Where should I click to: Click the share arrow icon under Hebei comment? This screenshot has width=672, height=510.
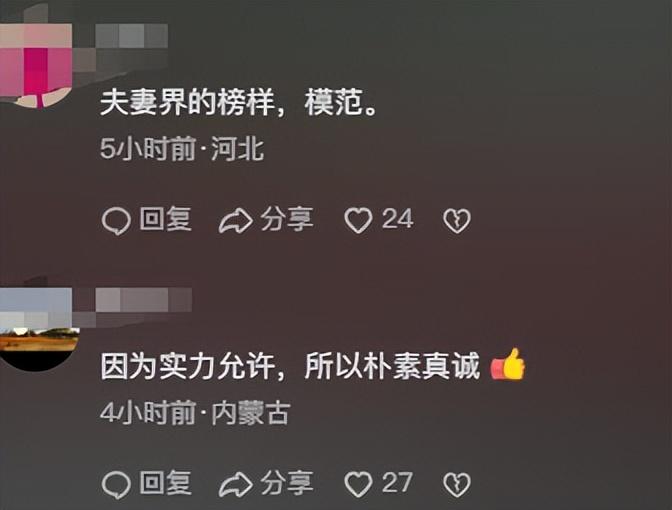coord(235,221)
